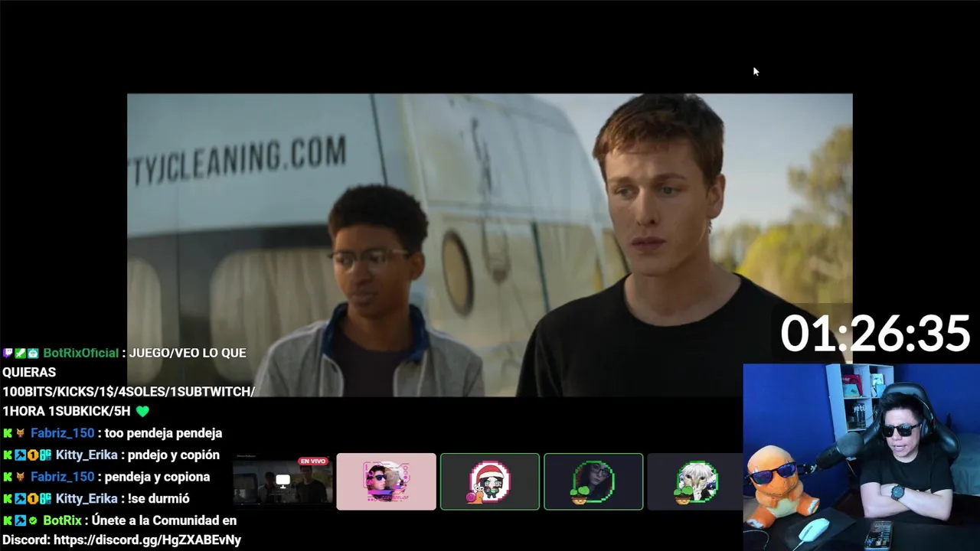Image resolution: width=980 pixels, height=551 pixels.
Task: Click the green sword moderator badge beside BotRixOficial
Action: tap(20, 353)
